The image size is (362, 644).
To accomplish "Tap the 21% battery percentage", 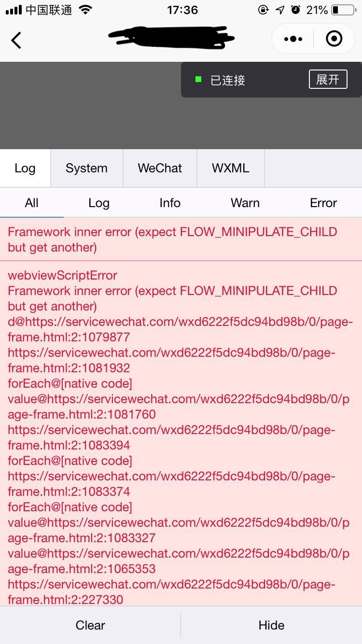I will coord(317,10).
